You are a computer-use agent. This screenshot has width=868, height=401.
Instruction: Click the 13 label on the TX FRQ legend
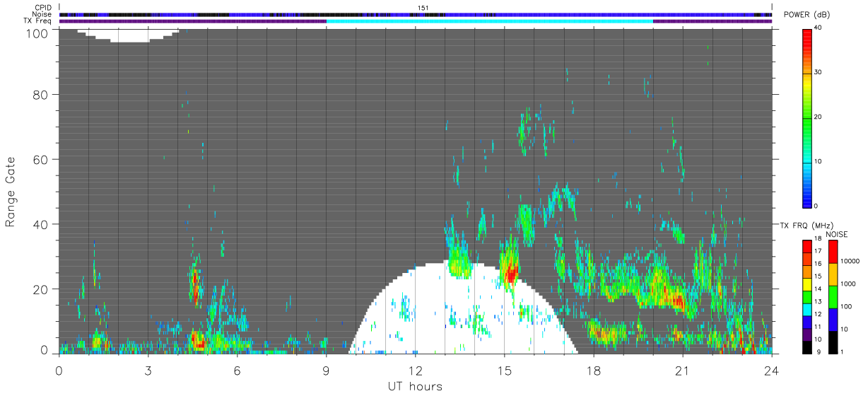click(816, 301)
